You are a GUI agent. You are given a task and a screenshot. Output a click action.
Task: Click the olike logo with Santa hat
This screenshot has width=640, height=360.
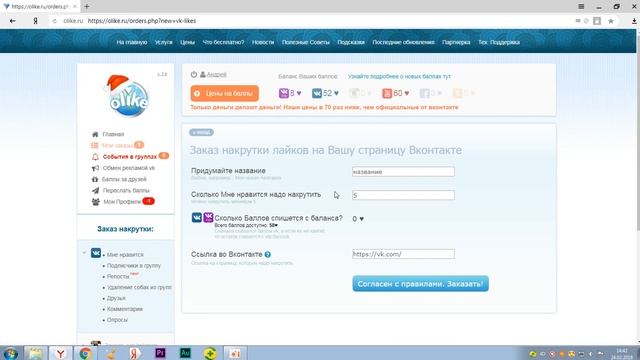tap(126, 96)
